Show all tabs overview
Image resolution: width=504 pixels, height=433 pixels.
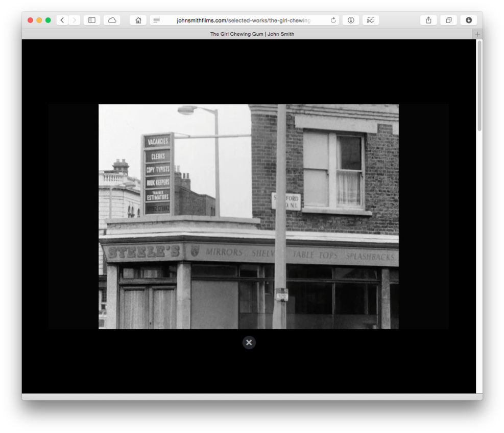(449, 20)
